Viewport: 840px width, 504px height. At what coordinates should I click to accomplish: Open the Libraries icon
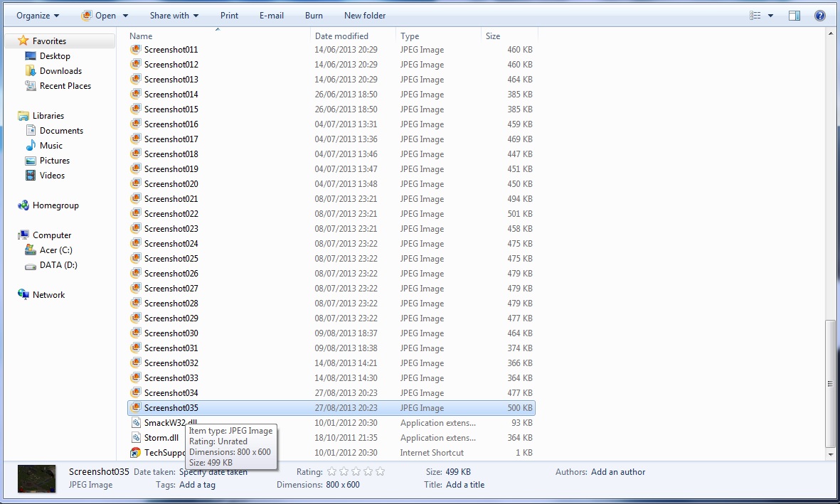click(23, 116)
